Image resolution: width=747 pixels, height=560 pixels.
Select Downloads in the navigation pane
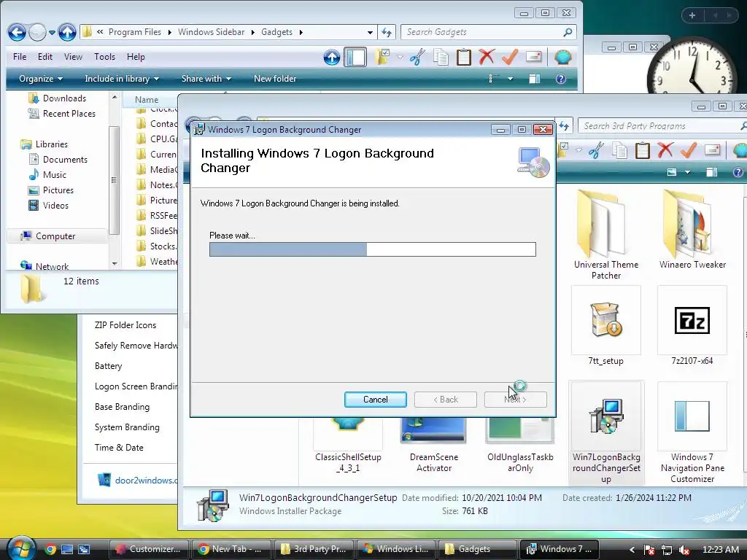[64, 98]
